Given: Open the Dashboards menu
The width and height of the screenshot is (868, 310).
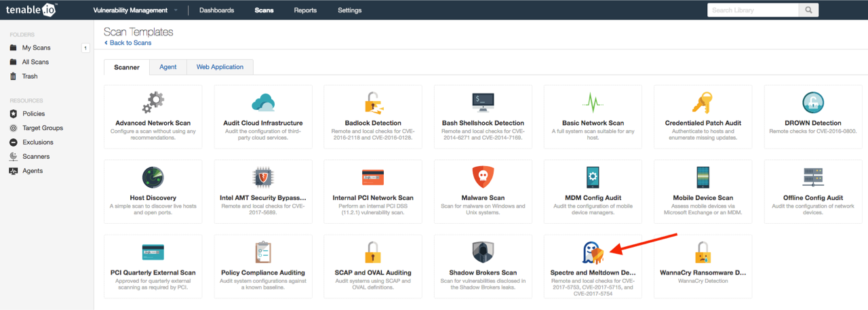Looking at the screenshot, I should pyautogui.click(x=216, y=10).
